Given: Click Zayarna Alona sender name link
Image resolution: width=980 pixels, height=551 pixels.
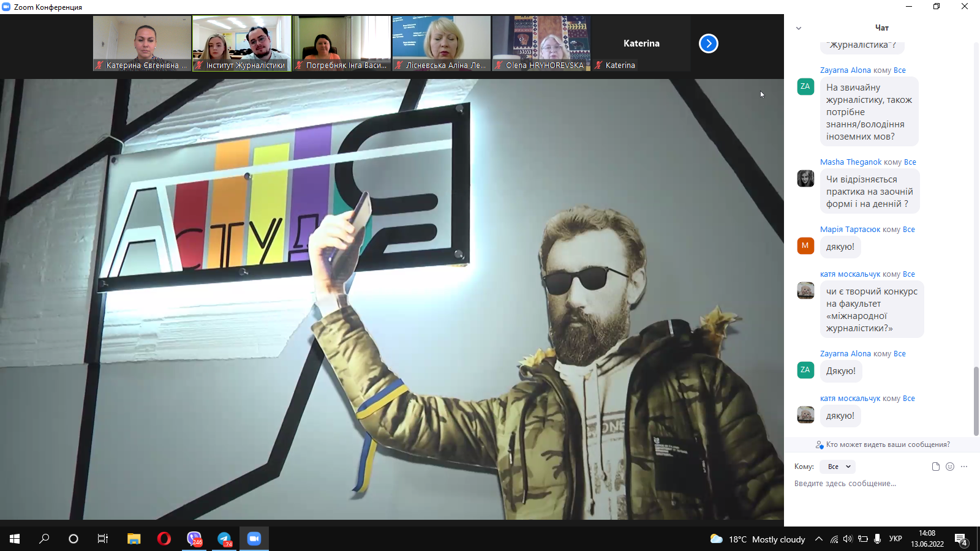Looking at the screenshot, I should tap(845, 70).
